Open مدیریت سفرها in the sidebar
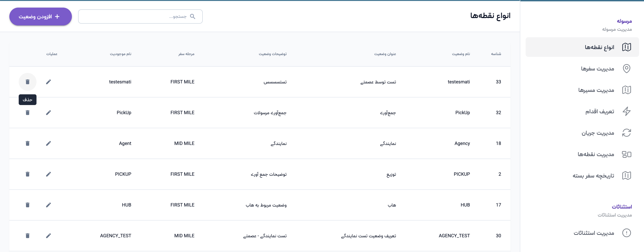Screen dimensions: 644x252 [x=597, y=69]
